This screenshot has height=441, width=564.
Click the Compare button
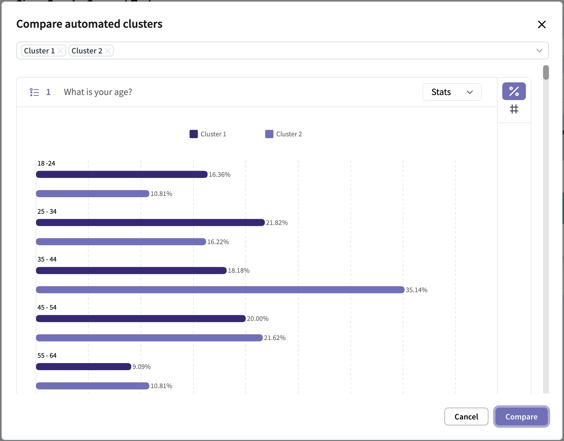(x=521, y=417)
